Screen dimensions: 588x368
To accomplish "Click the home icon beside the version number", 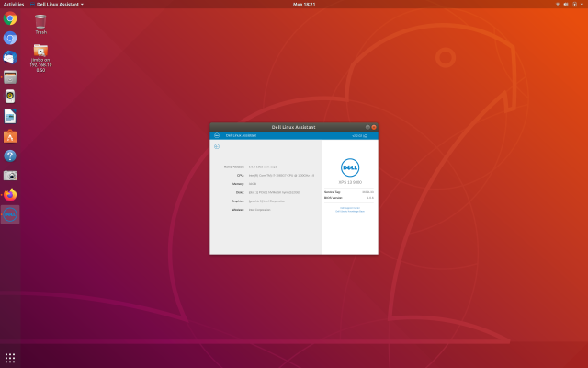I will point(365,135).
